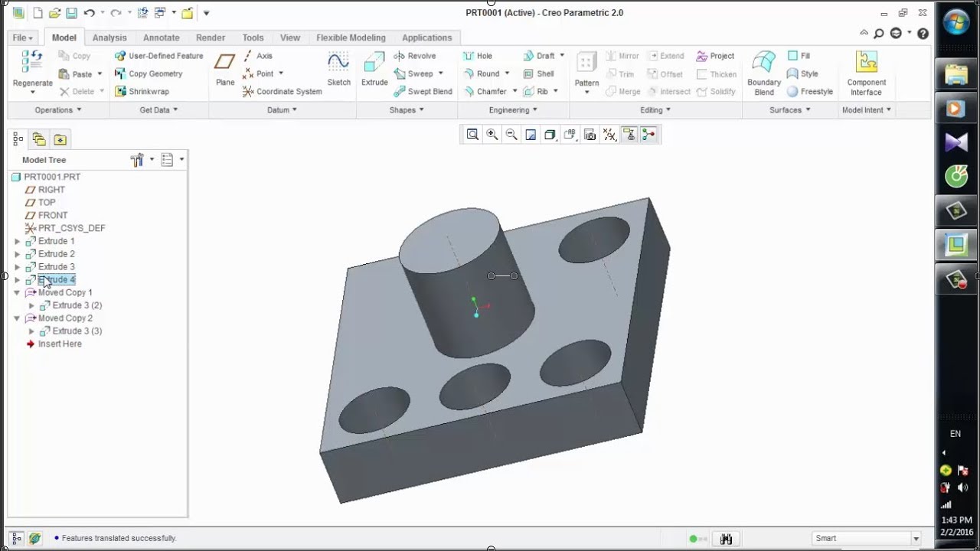Click the Component Interface icon
980x551 pixels.
point(866,73)
